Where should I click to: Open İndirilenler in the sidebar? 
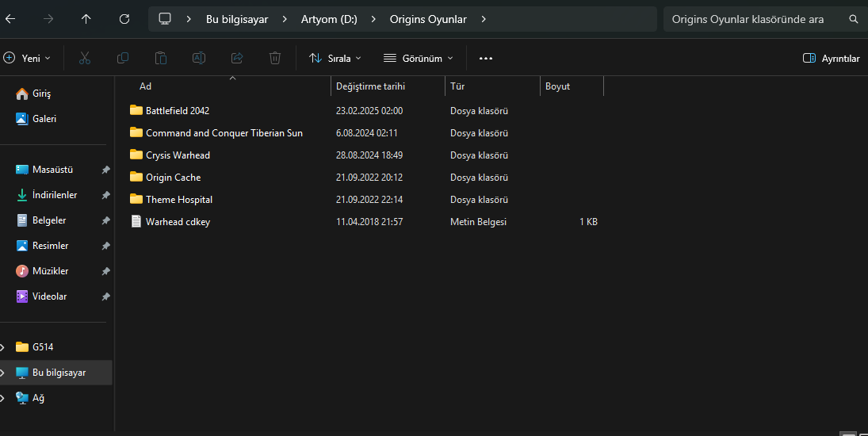(x=54, y=195)
